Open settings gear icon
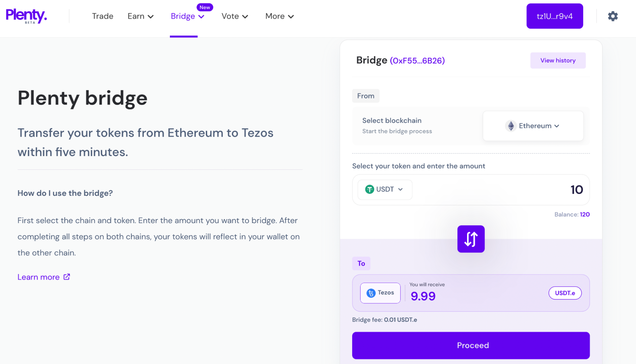The width and height of the screenshot is (636, 364). point(612,16)
